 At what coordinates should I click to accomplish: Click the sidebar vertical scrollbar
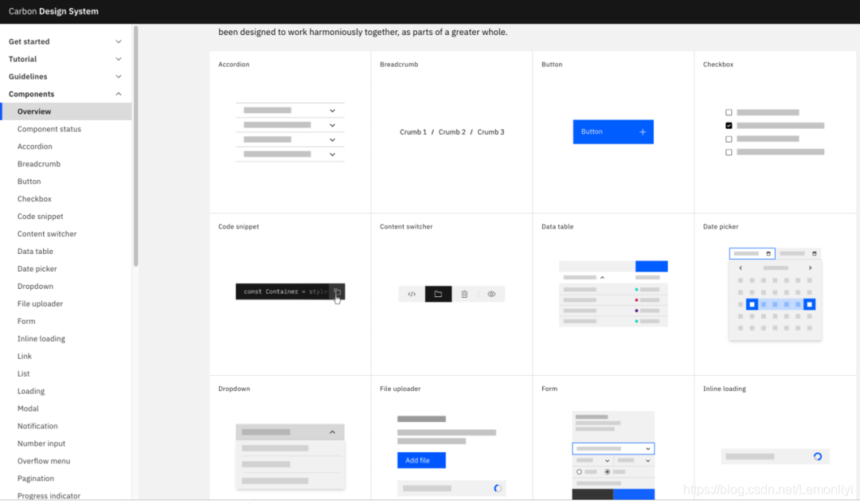coord(135,146)
